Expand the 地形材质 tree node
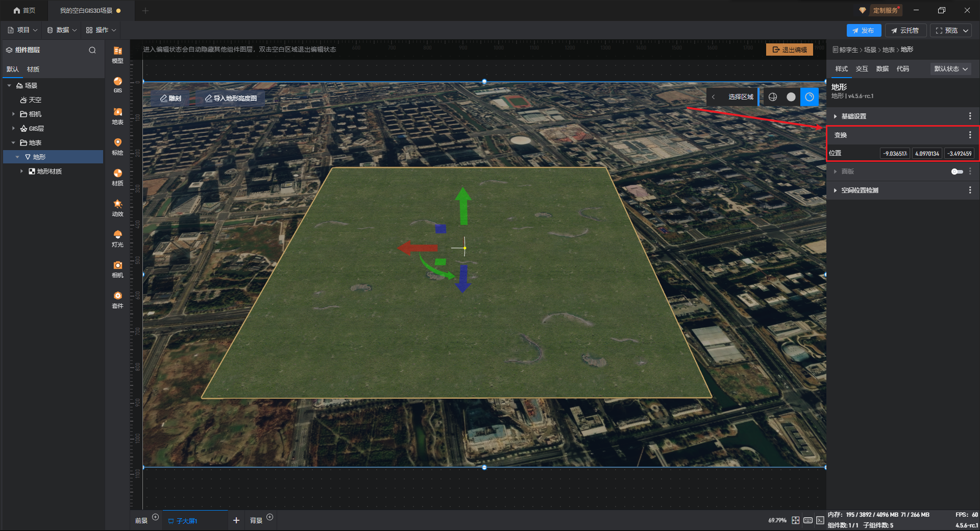The height and width of the screenshot is (531, 980). (21, 172)
